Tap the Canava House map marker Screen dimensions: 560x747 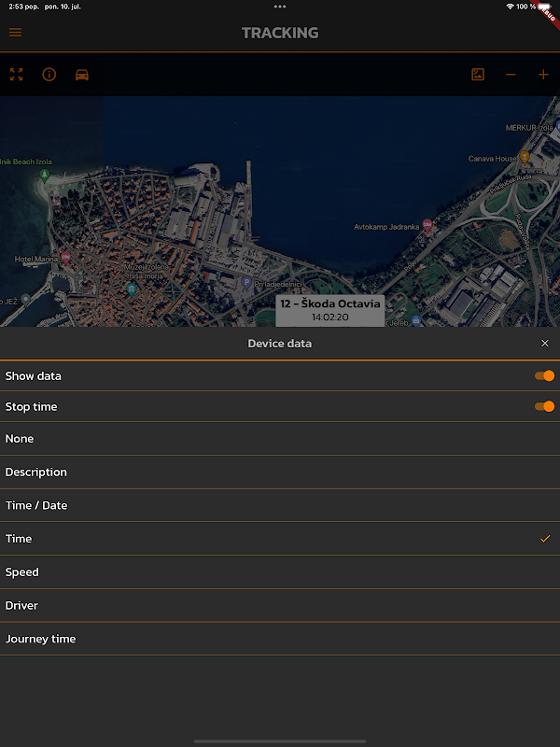(525, 157)
